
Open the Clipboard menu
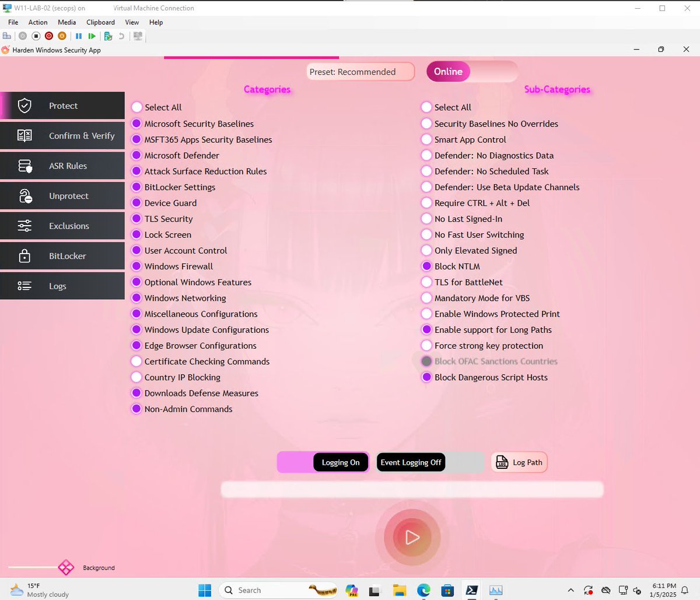(100, 22)
